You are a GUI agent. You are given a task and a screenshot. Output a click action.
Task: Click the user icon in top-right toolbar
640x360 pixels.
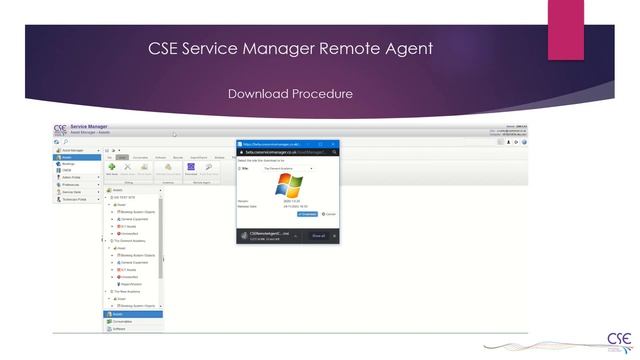coord(509,142)
